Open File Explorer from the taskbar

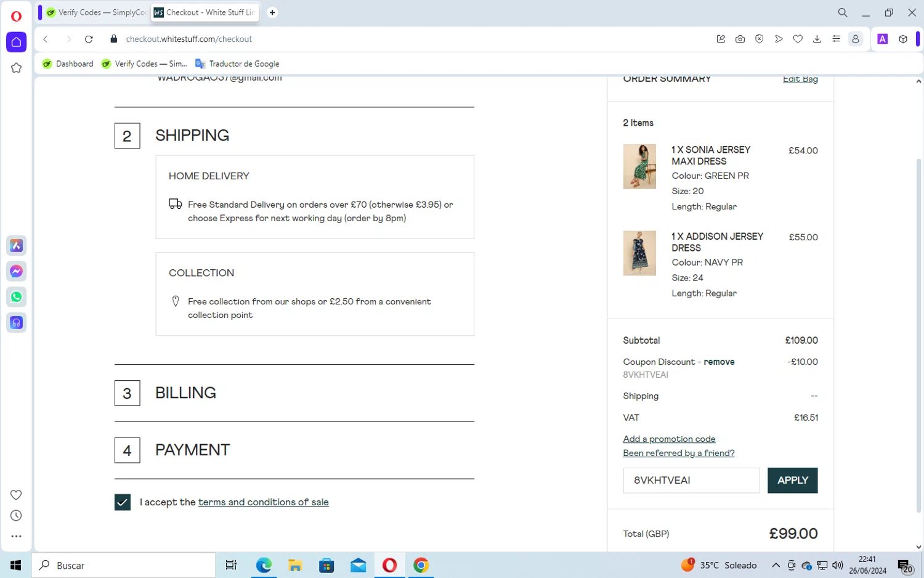(x=295, y=565)
